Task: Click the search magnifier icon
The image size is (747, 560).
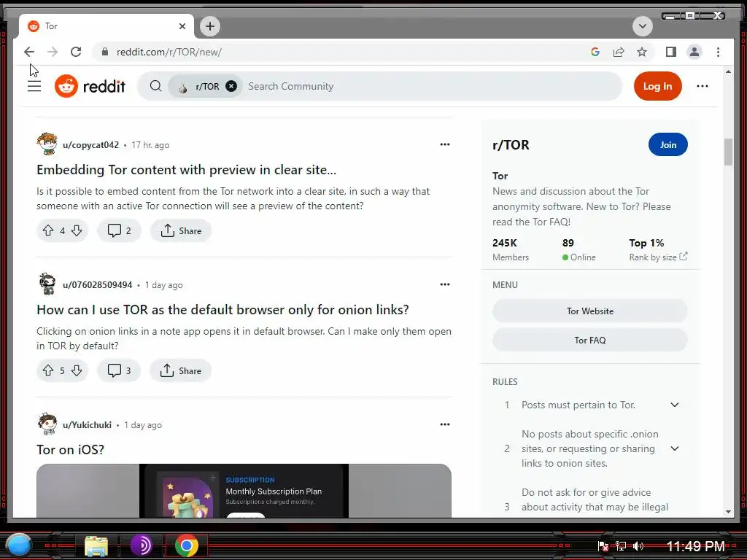Action: coord(156,86)
